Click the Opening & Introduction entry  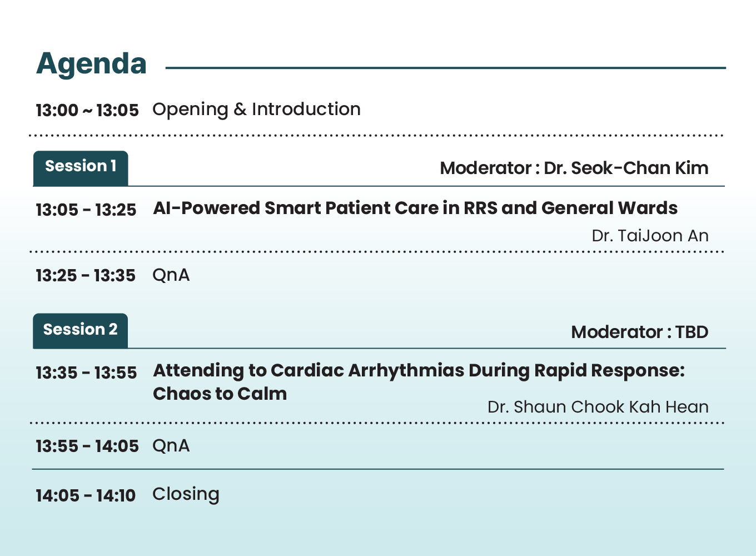pyautogui.click(x=256, y=110)
